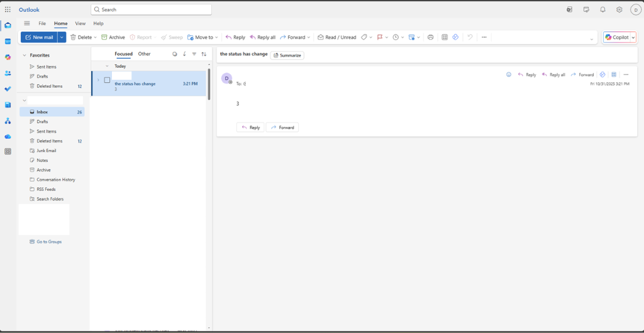This screenshot has height=333, width=644.
Task: Open ribbon More options ellipsis
Action: click(484, 37)
